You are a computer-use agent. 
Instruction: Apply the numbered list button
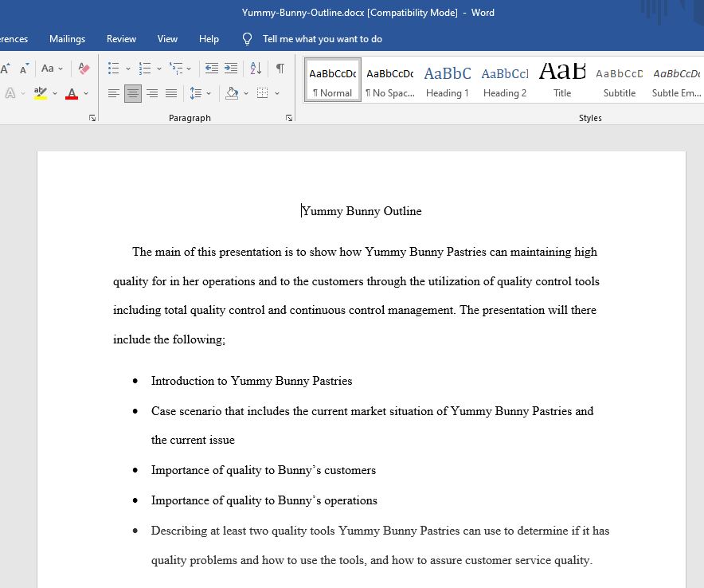click(x=145, y=69)
